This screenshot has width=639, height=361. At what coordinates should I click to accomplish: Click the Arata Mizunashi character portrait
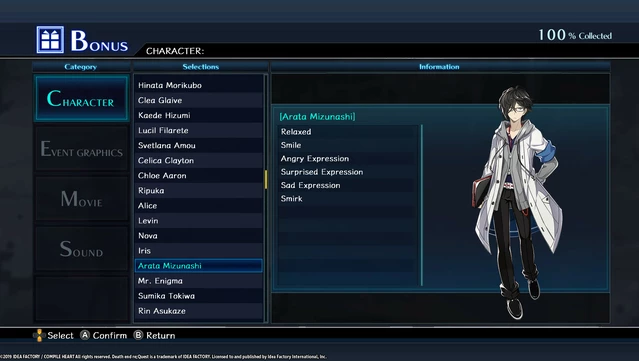pos(517,203)
